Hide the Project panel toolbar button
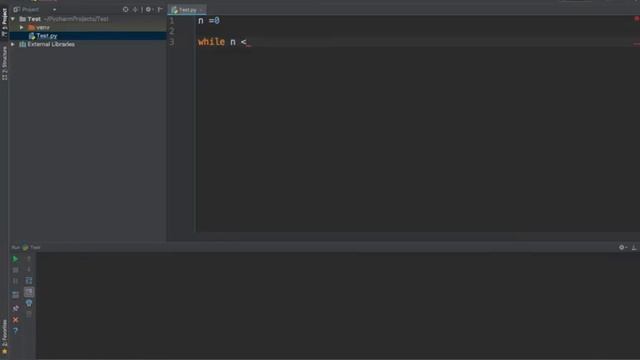The height and width of the screenshot is (360, 640). point(160,9)
